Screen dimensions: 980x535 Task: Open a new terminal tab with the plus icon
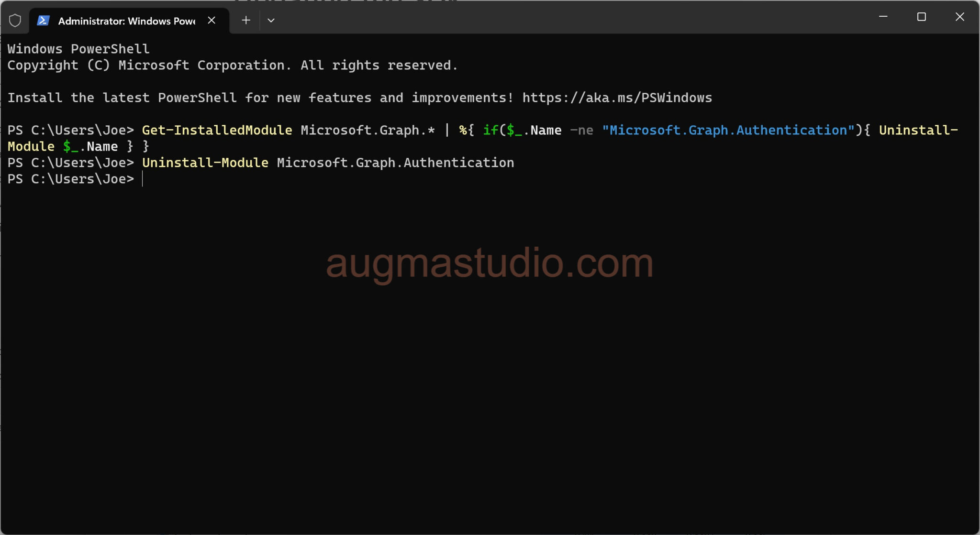tap(245, 20)
